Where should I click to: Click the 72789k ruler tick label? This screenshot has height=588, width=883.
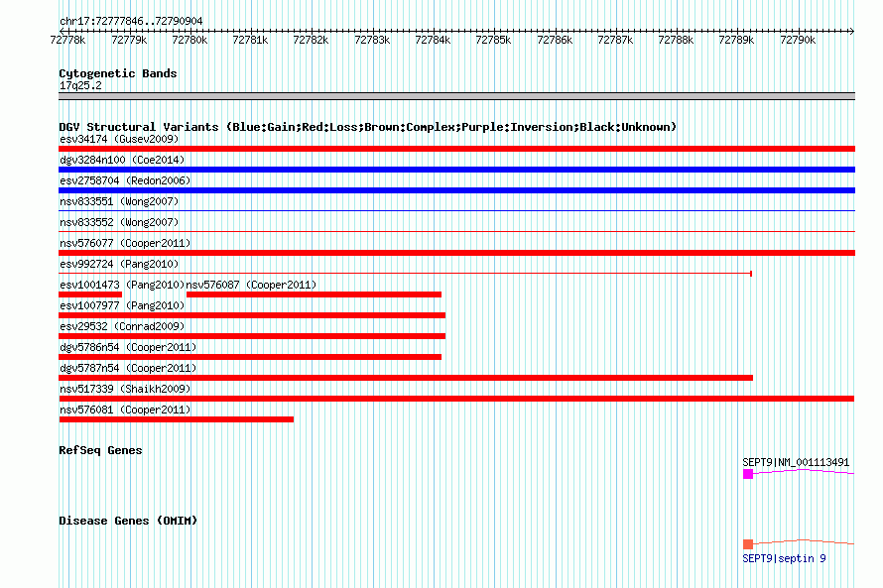(736, 40)
